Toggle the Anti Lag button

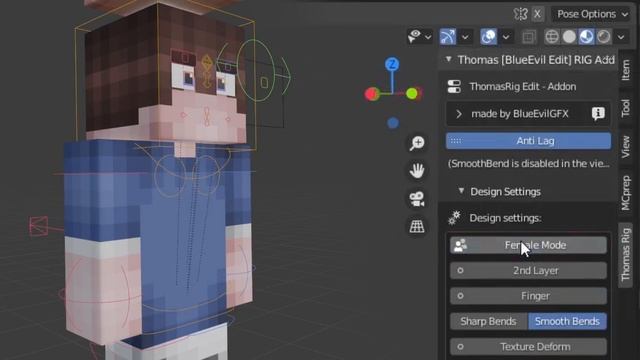(x=529, y=141)
